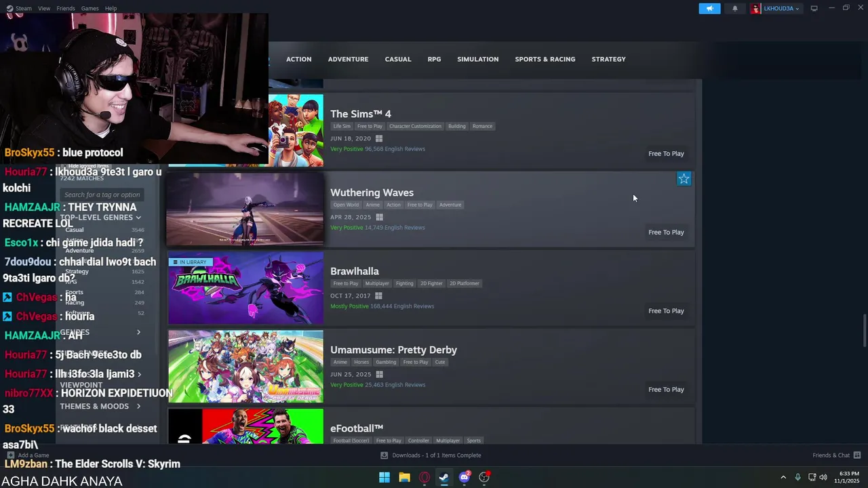Click the Horses tag on Umamusume
868x488 pixels.
[x=361, y=362]
